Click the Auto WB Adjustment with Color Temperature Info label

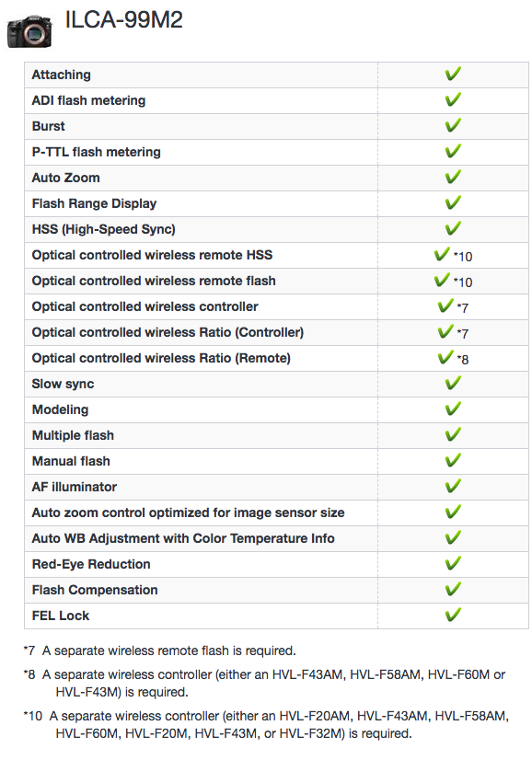[183, 538]
